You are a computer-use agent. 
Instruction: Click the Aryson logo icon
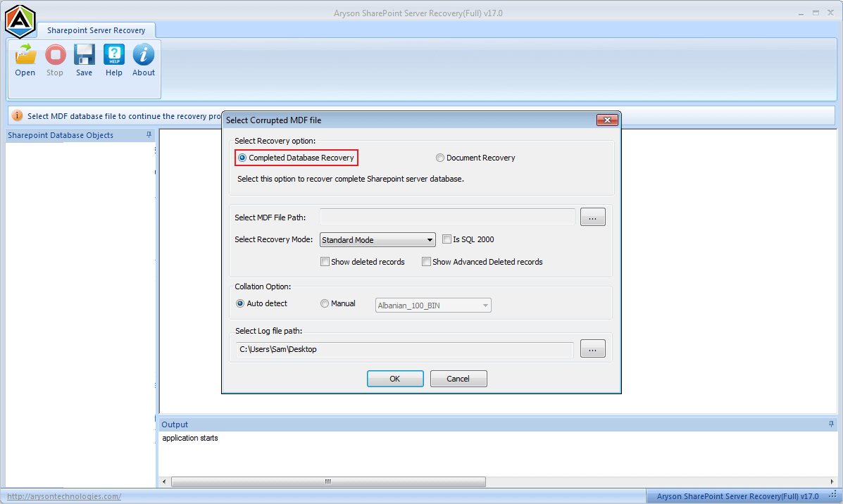20,21
